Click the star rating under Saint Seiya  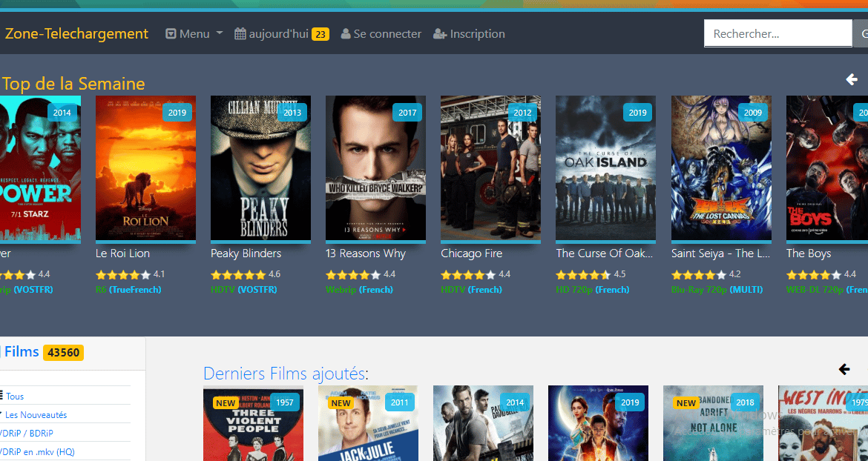[x=699, y=275]
